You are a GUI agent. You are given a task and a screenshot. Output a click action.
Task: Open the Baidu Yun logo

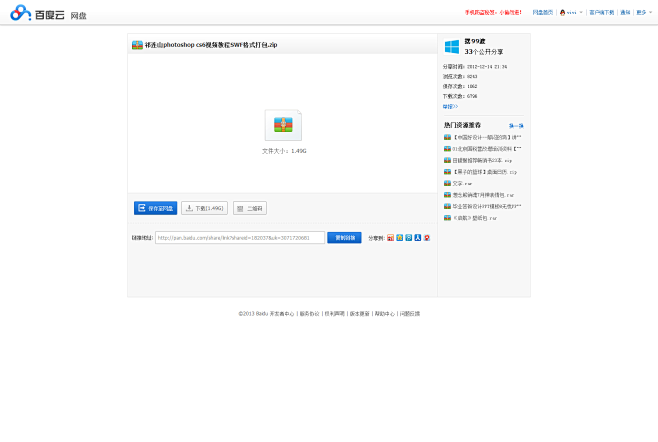tap(37, 13)
